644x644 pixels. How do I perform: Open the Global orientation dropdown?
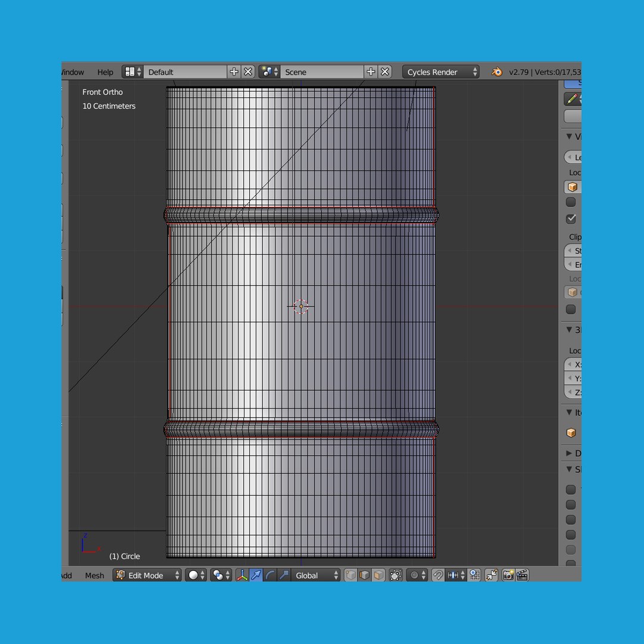(315, 575)
